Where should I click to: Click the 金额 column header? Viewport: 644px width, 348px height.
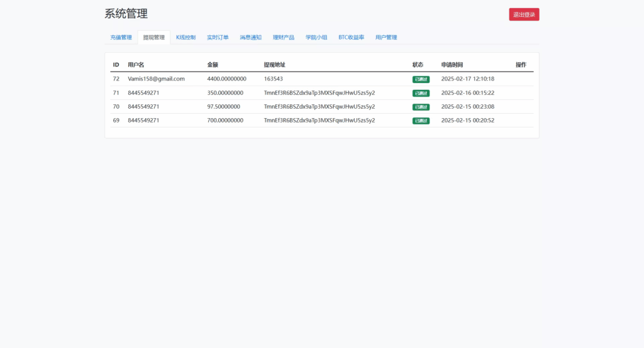tap(213, 65)
